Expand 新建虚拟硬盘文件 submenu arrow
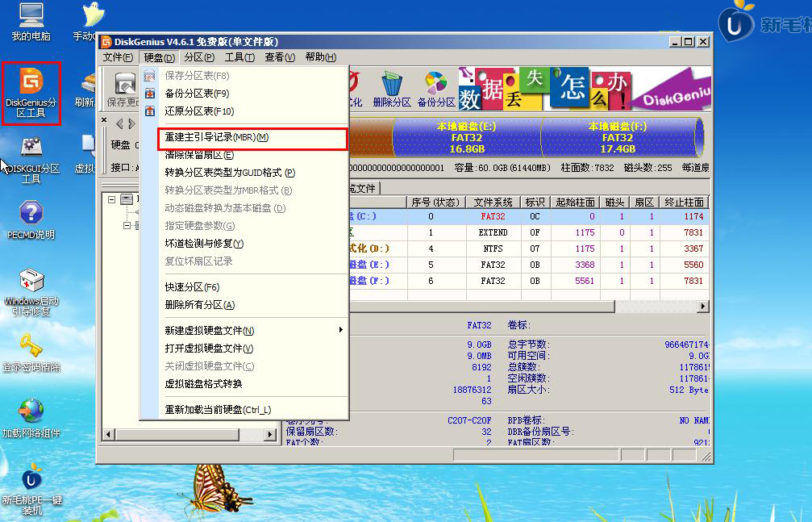812x522 pixels. 340,330
